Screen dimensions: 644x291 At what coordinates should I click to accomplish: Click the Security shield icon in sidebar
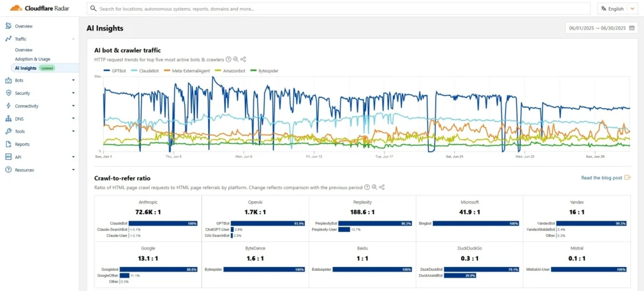point(8,93)
